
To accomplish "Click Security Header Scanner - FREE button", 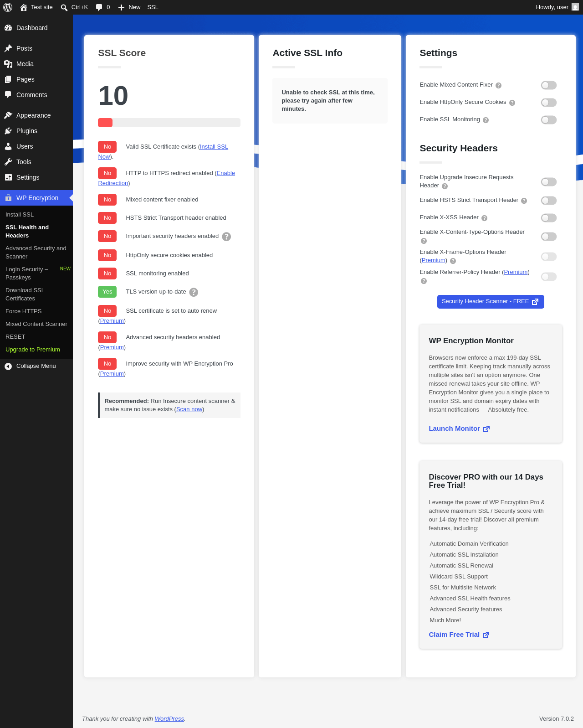I will [491, 302].
